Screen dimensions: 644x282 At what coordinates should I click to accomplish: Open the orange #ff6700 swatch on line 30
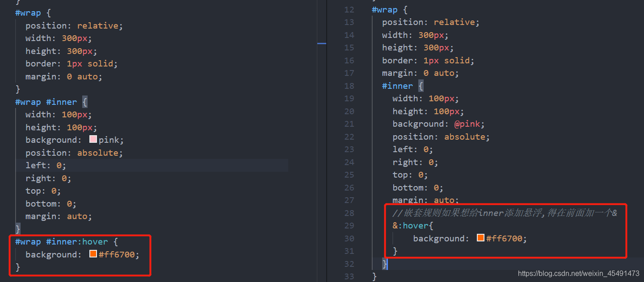(x=481, y=238)
